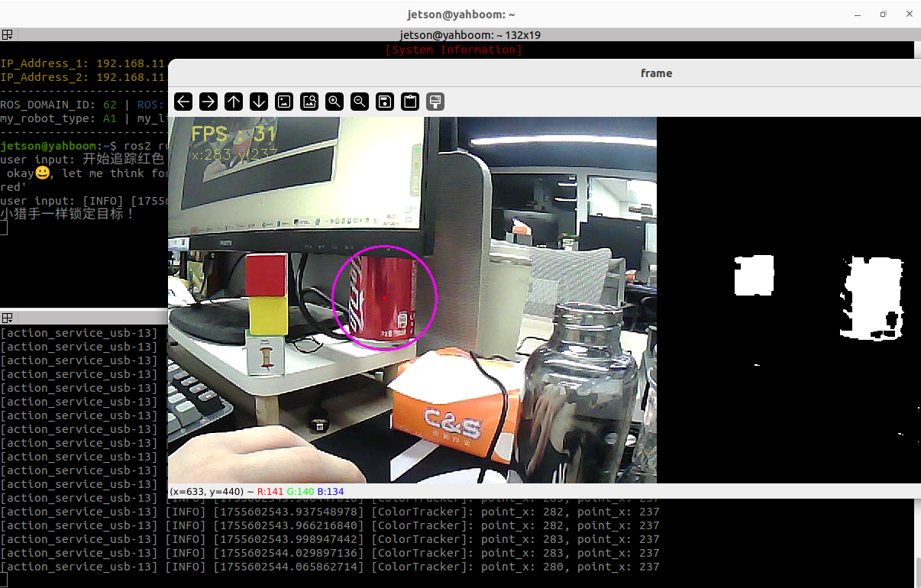Click the "IP_Address_2: 192.168.11" line
This screenshot has height=588, width=921.
coord(82,77)
